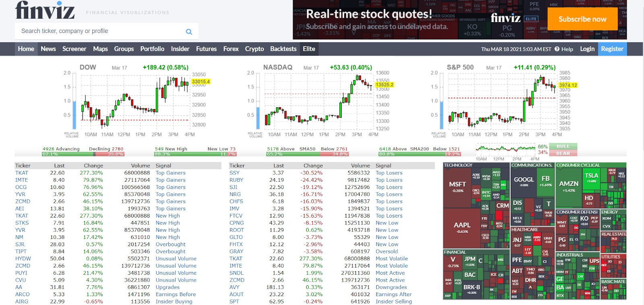
Task: Open the DOW chart
Action: point(137,101)
